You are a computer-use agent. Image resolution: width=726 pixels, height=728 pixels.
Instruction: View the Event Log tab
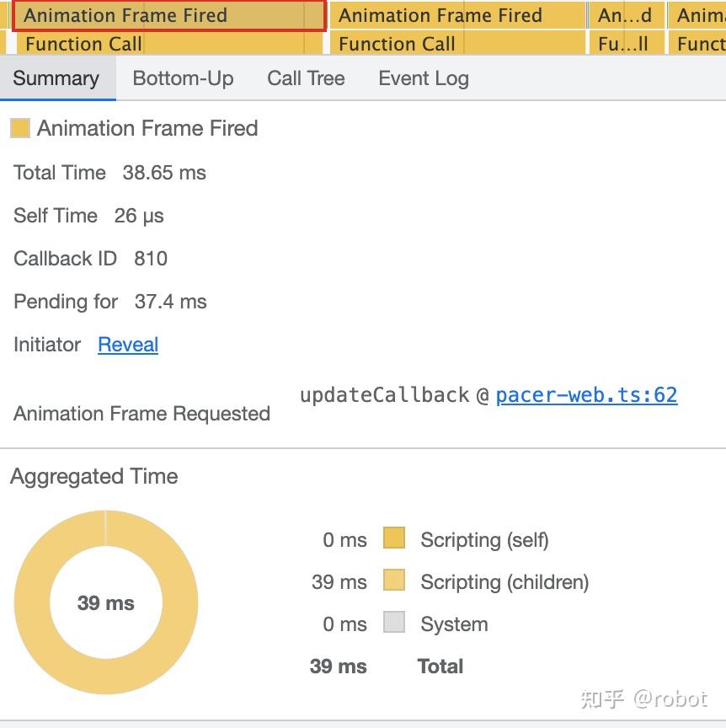point(423,78)
